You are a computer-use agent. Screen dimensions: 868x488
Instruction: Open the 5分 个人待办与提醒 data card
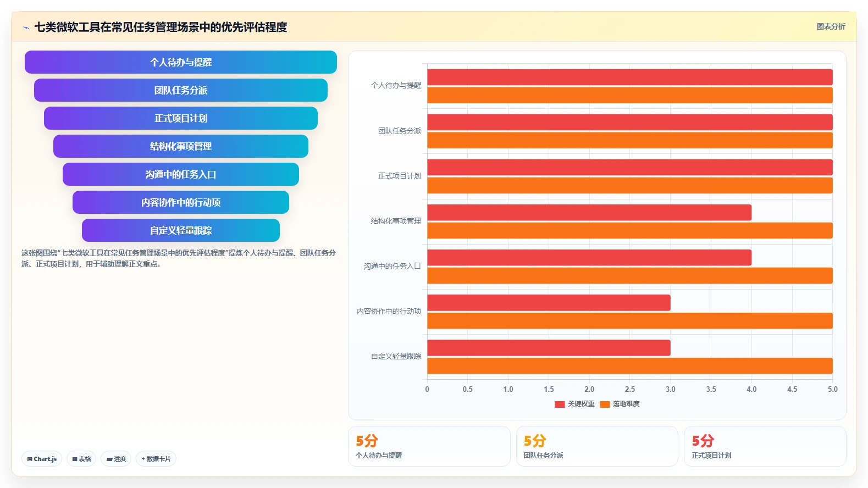point(429,446)
